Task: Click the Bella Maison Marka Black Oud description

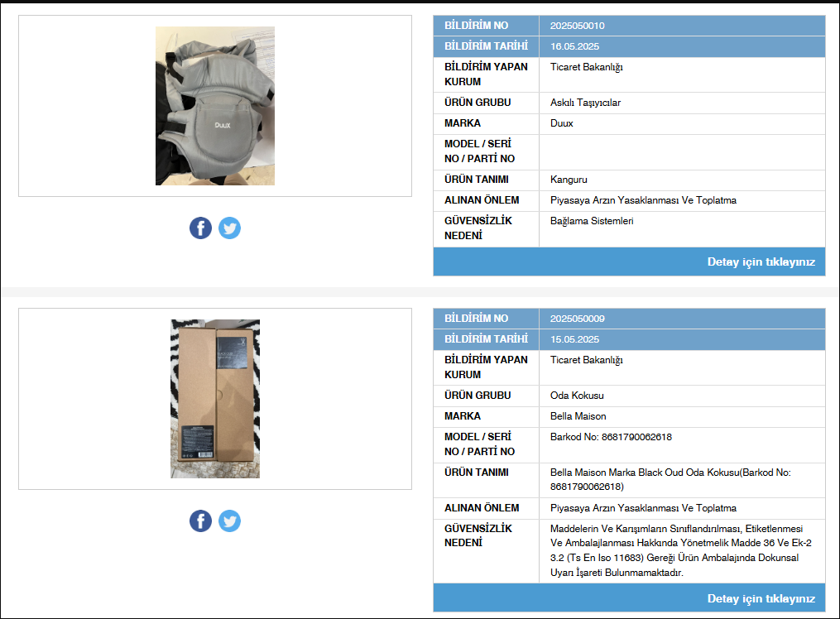Action: (x=670, y=479)
